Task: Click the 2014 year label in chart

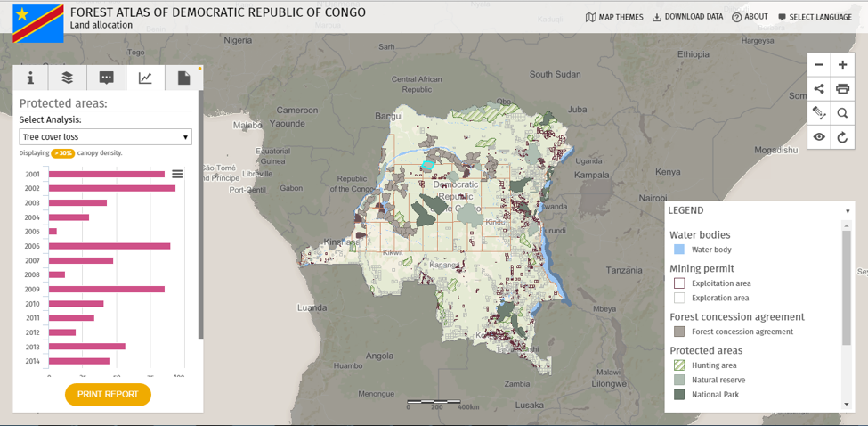Action: click(32, 361)
